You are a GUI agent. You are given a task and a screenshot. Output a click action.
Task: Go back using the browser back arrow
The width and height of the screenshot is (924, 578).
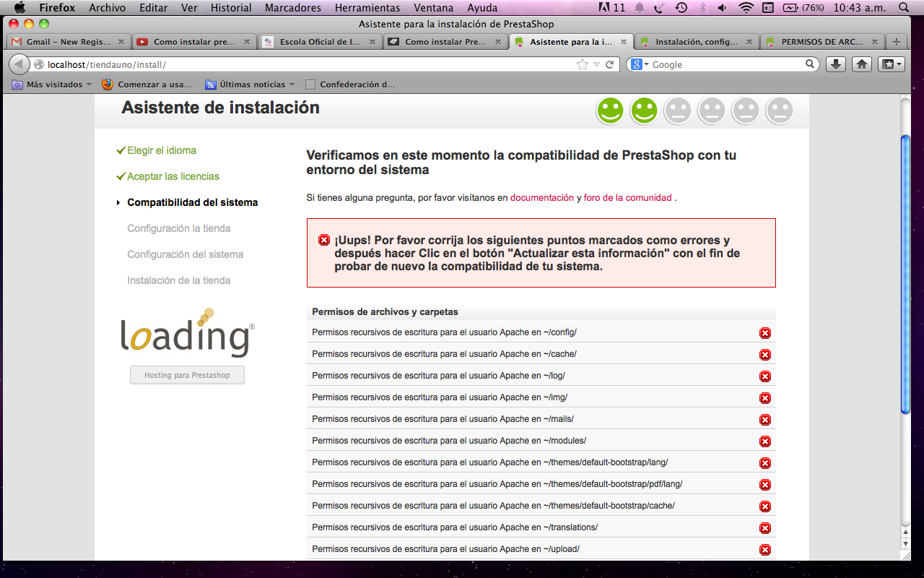[x=19, y=64]
